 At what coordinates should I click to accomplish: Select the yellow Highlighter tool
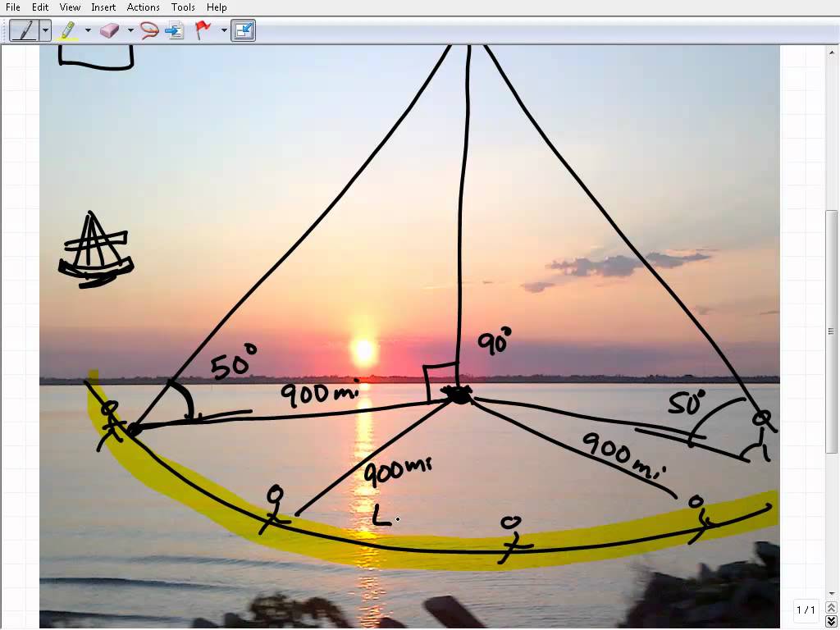[67, 30]
